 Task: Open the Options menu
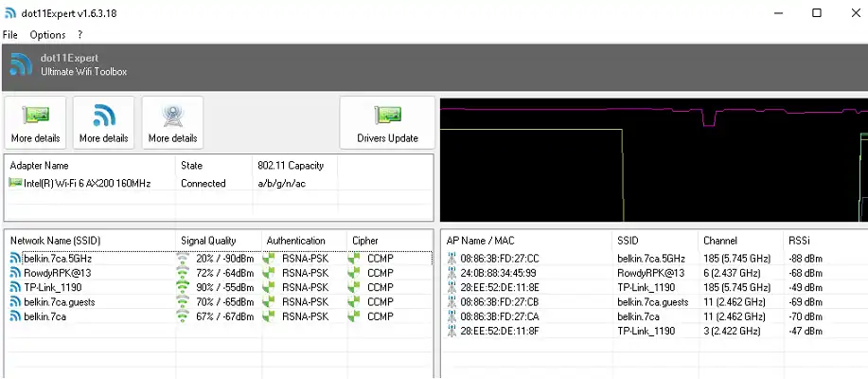pyautogui.click(x=47, y=35)
